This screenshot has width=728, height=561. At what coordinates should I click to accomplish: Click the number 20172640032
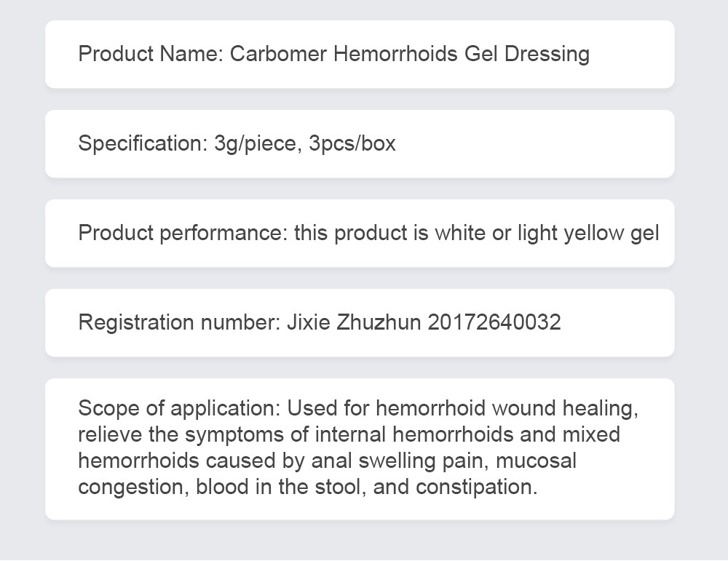point(494,322)
